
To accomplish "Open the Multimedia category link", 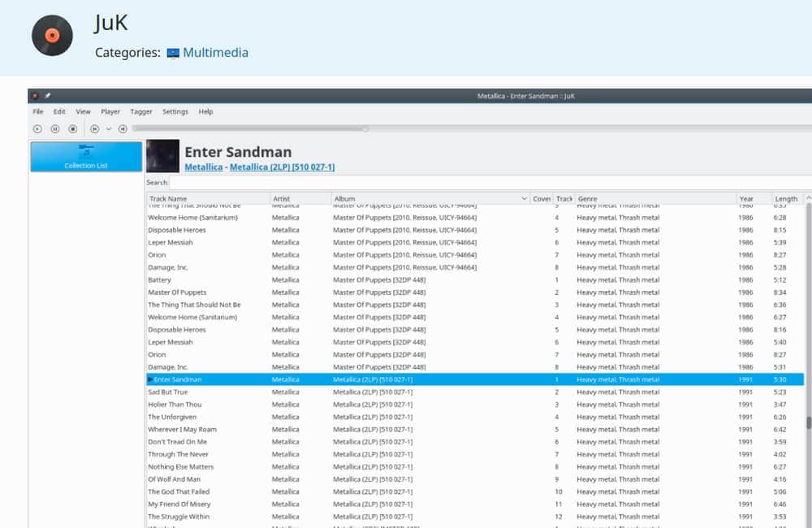I will coord(215,52).
